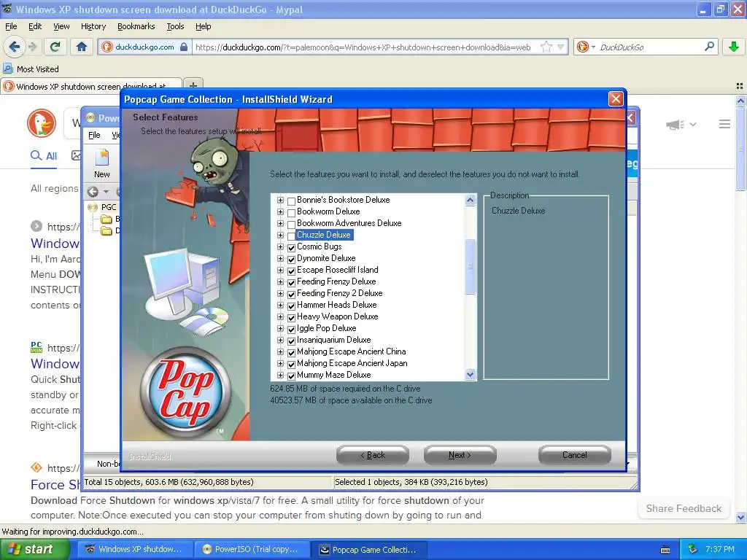Click the Next button in InstallShield wizard

(x=460, y=455)
